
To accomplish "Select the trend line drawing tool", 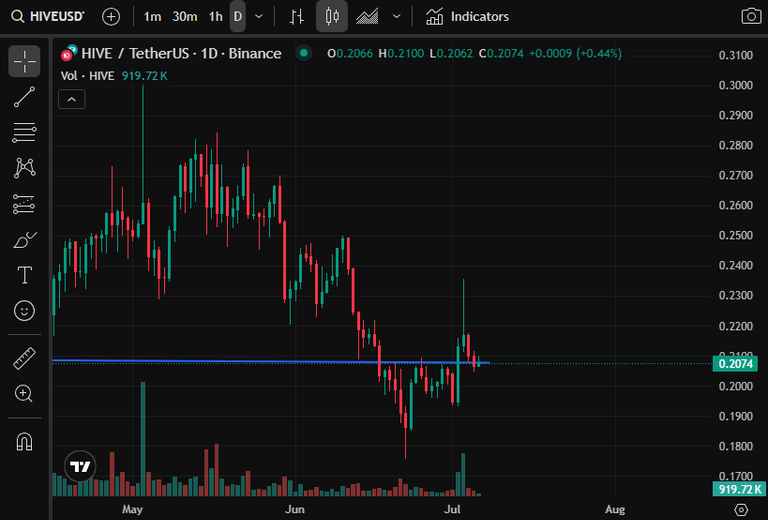I will pyautogui.click(x=24, y=97).
